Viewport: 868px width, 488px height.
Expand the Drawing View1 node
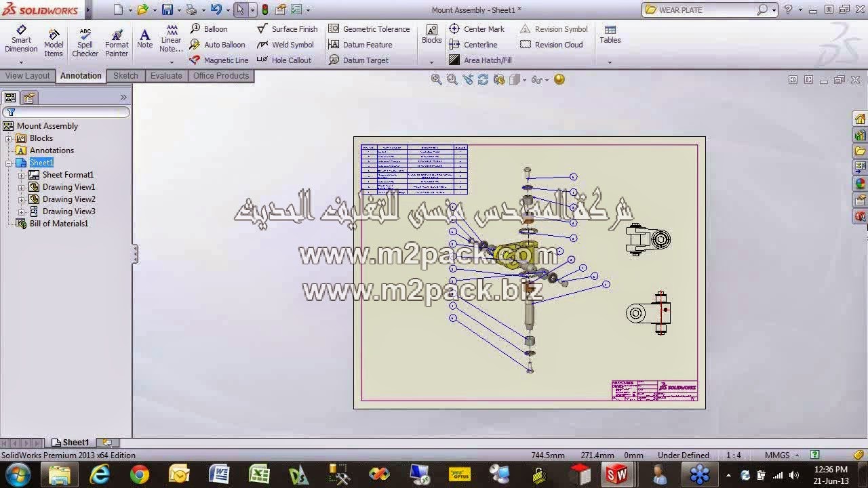[x=21, y=187]
